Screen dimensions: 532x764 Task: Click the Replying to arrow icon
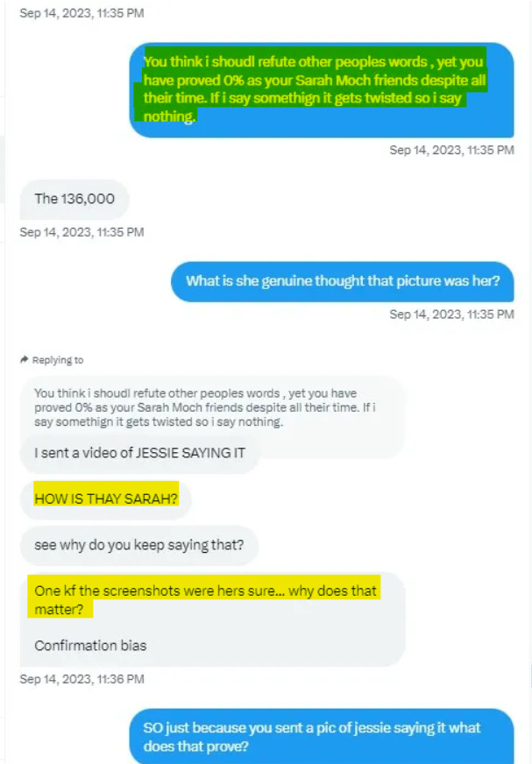tap(24, 359)
